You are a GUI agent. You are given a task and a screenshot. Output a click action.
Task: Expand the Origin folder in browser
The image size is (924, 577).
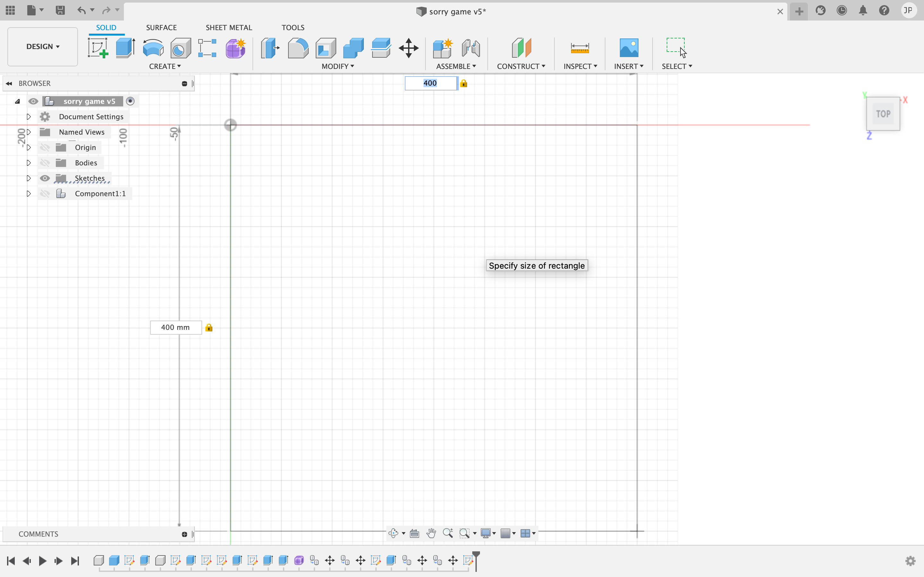pos(29,147)
